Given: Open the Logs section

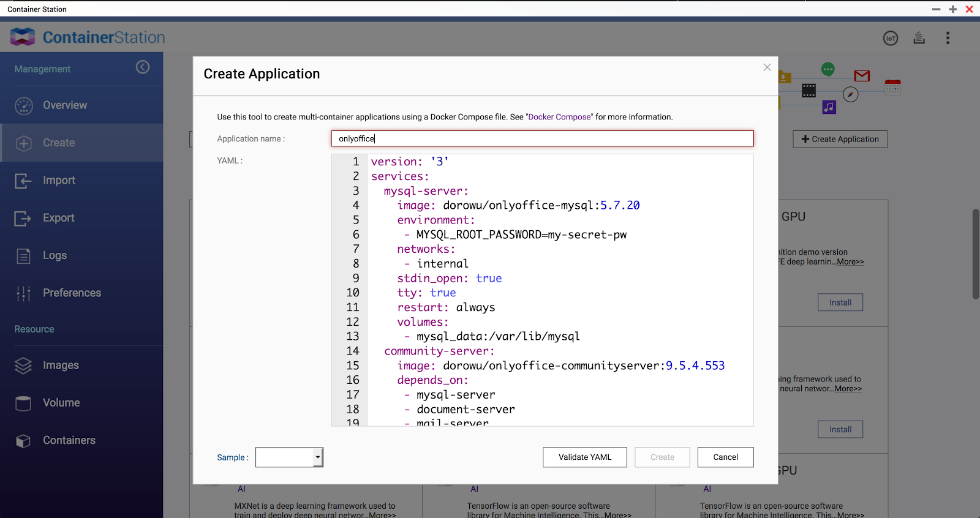Looking at the screenshot, I should tap(81, 255).
